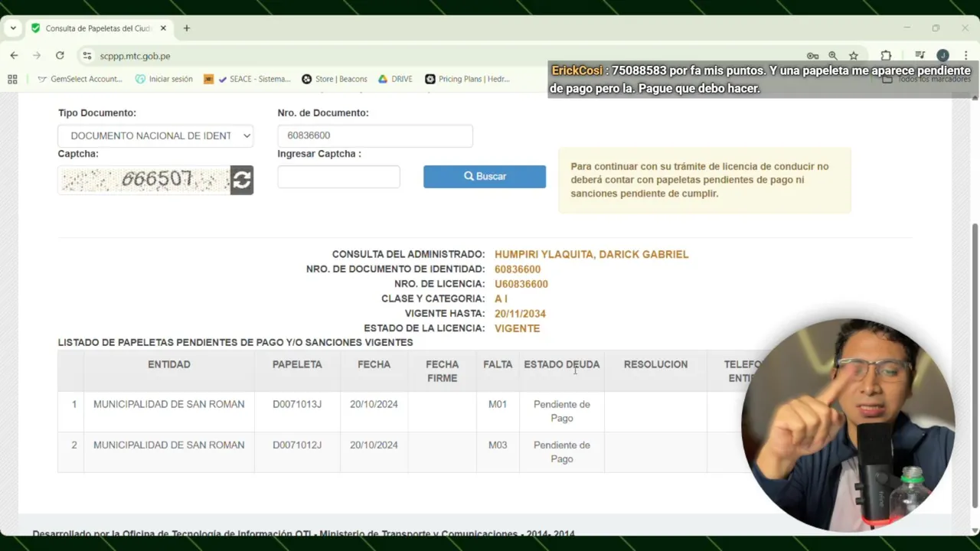Open DRIVE bookmark
Viewport: 980px width, 551px height.
395,79
